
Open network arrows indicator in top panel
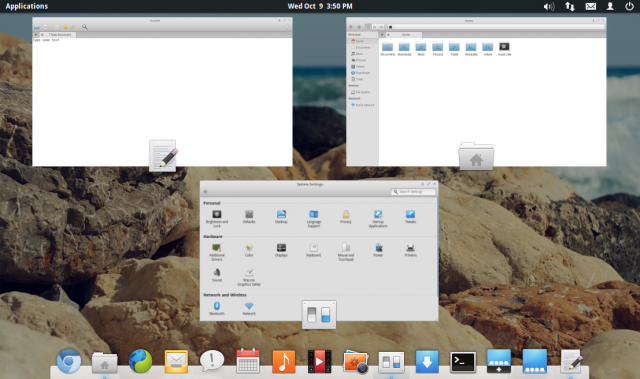coord(570,6)
